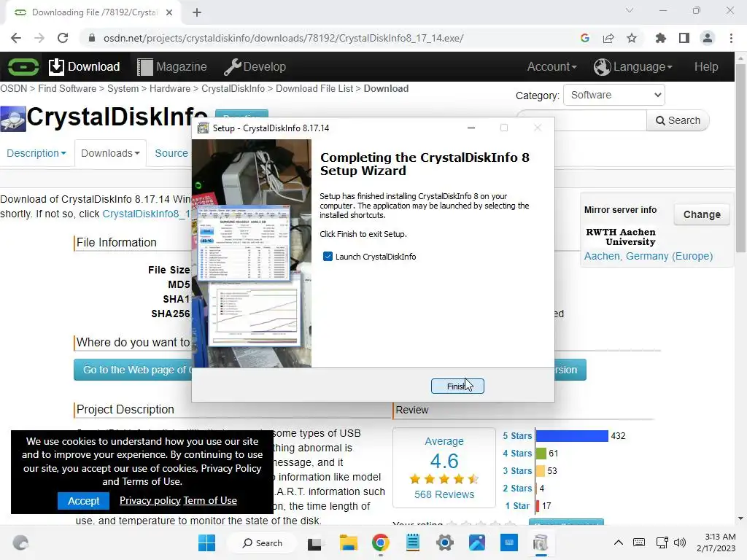Expand the Description tab dropdown
The height and width of the screenshot is (560, 747).
click(36, 153)
